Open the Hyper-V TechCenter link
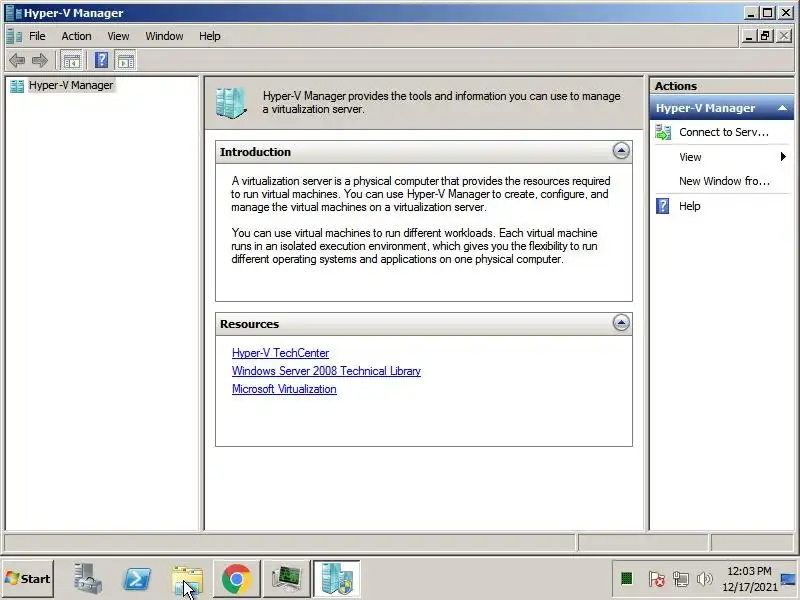 pyautogui.click(x=280, y=353)
